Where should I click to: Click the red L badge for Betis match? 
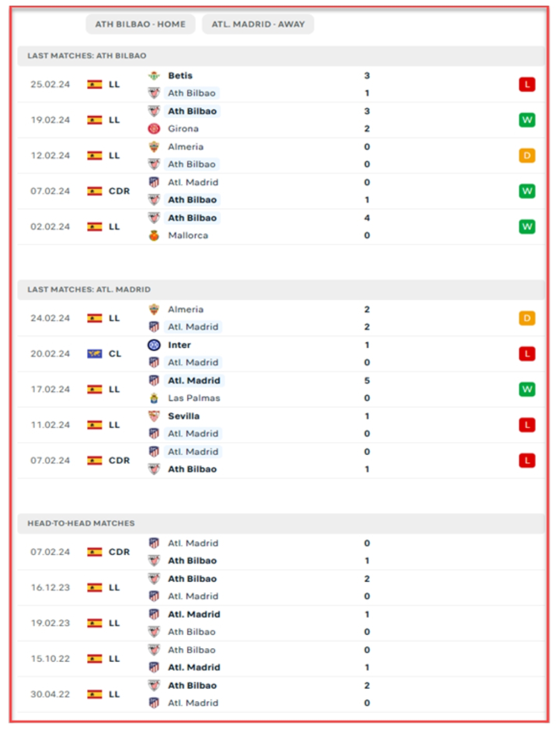click(x=527, y=85)
